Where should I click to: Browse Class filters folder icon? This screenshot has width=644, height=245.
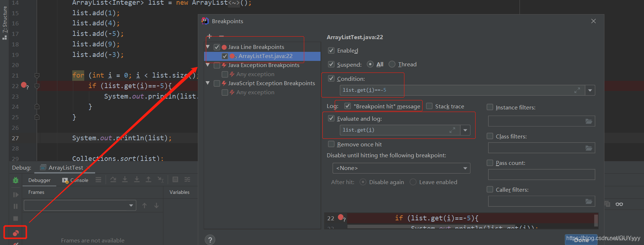click(589, 148)
